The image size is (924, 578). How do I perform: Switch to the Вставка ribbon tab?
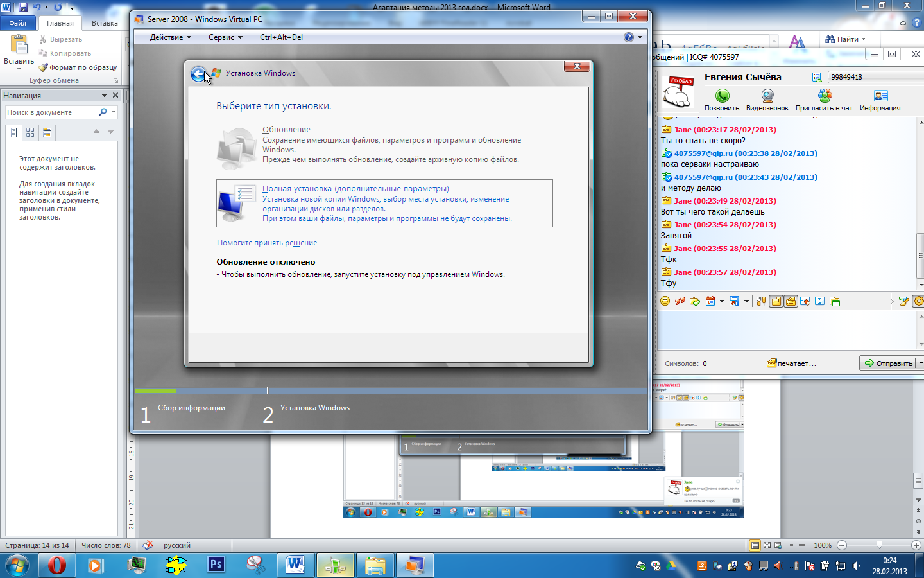(x=105, y=23)
